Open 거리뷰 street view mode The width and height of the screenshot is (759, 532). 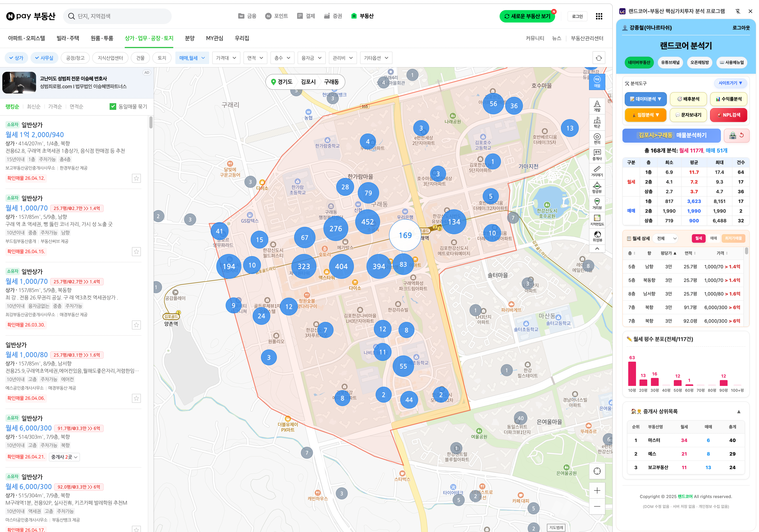tap(597, 204)
